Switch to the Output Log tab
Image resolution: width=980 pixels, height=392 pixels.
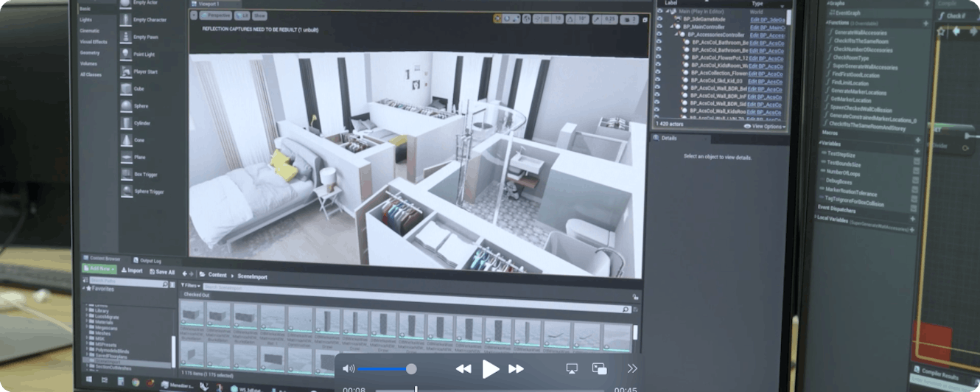click(x=148, y=260)
